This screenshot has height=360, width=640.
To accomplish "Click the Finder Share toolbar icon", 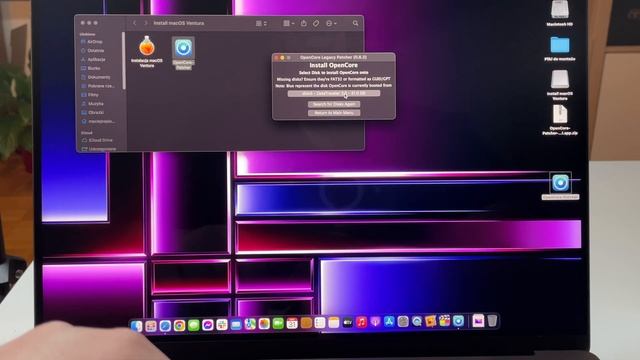I will pos(304,24).
